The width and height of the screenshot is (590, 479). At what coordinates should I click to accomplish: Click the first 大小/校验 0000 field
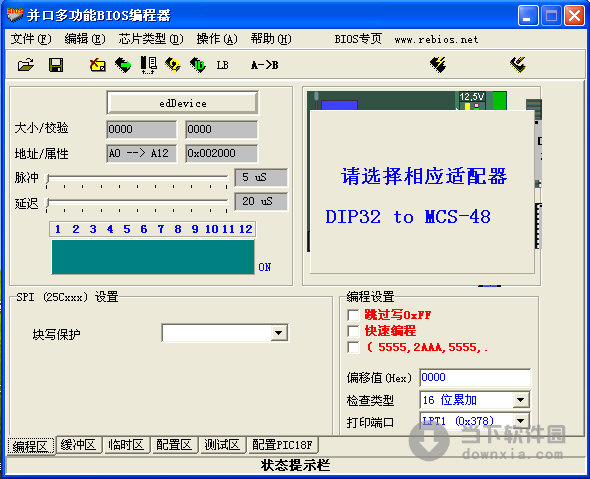tap(141, 129)
